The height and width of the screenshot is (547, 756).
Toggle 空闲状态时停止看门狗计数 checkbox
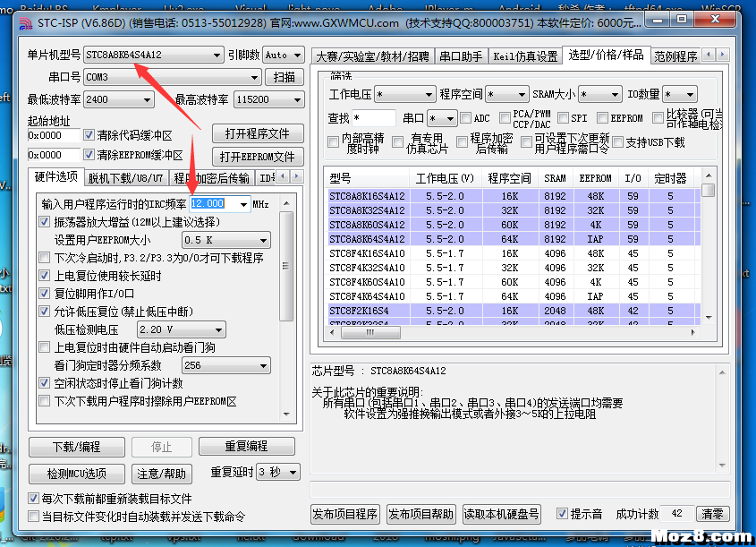[x=45, y=383]
